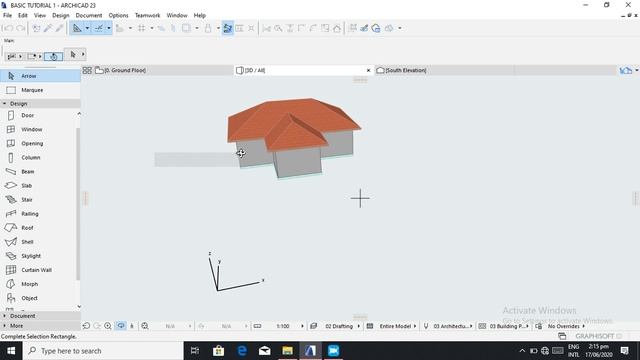Expand the Document toolbox section

40,316
